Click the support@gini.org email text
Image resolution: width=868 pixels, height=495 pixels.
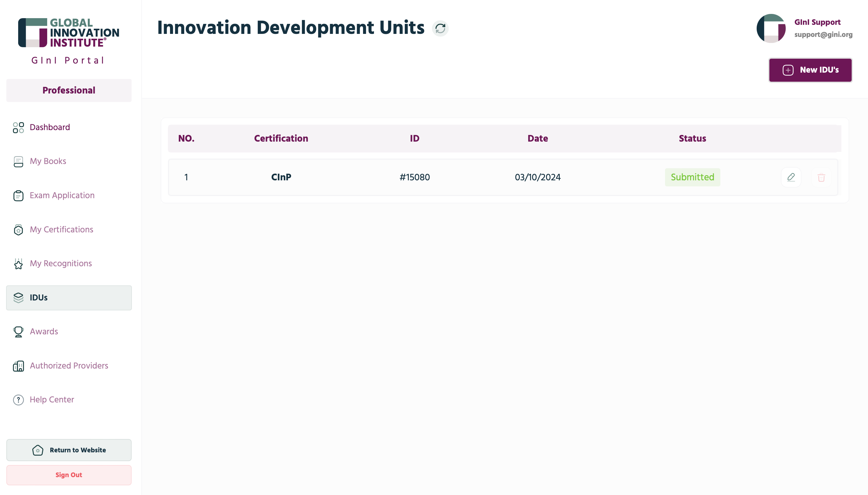tap(823, 35)
